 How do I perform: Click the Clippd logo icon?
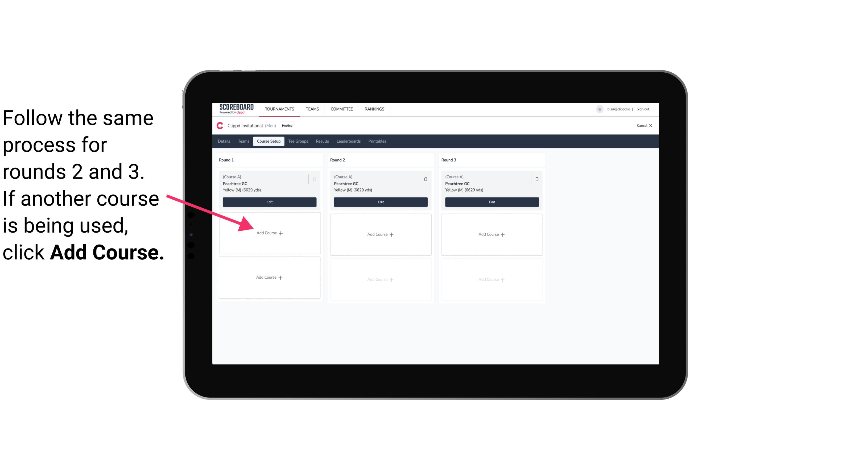219,125
